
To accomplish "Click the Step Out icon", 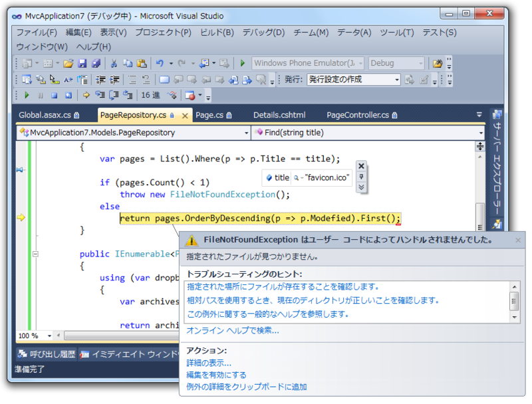I will 128,95.
